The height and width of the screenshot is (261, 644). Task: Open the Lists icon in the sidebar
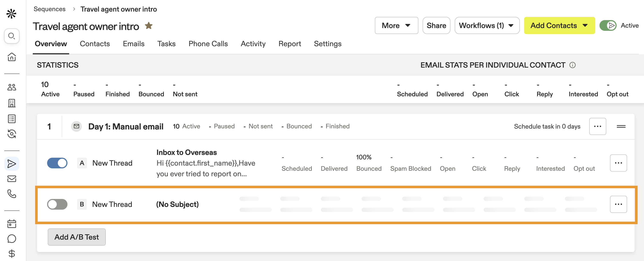click(12, 119)
